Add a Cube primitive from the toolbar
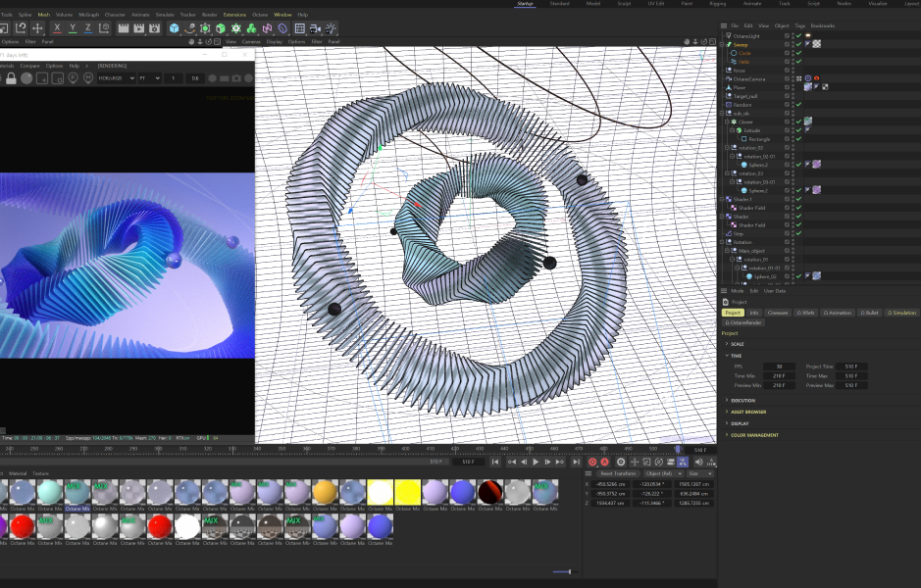This screenshot has width=921, height=588. coord(174,28)
